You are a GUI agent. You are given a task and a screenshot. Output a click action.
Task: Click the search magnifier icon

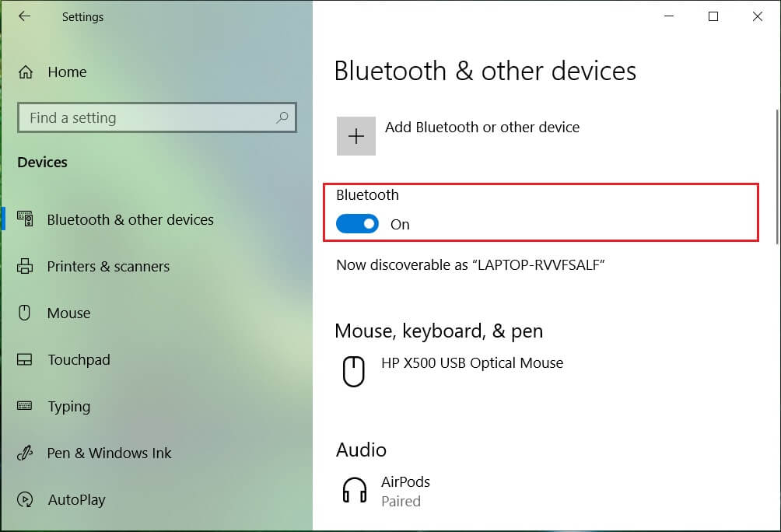pyautogui.click(x=282, y=117)
